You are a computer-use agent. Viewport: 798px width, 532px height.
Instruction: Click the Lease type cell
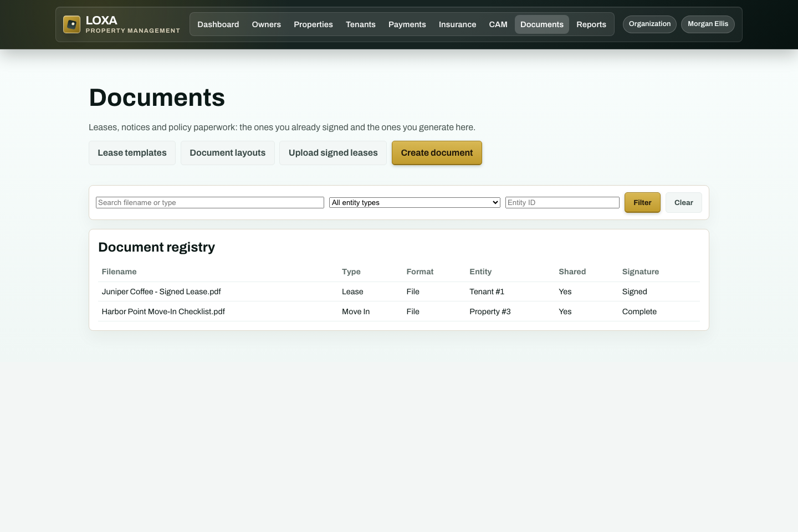(352, 291)
